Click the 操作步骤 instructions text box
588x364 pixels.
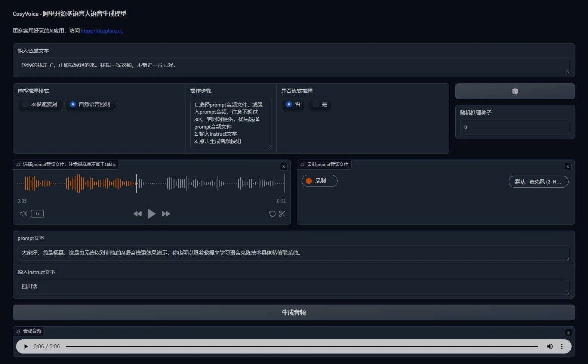tap(231, 123)
